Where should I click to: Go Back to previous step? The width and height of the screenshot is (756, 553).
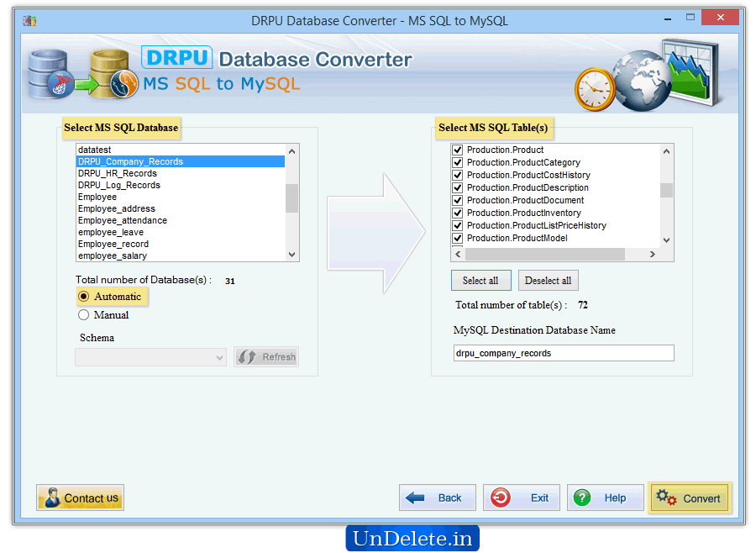pyautogui.click(x=438, y=498)
